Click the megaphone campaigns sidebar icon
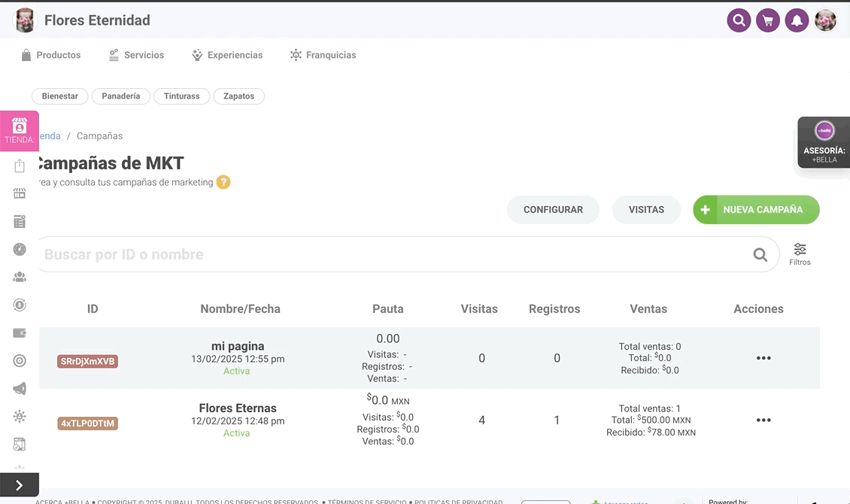 (20, 389)
